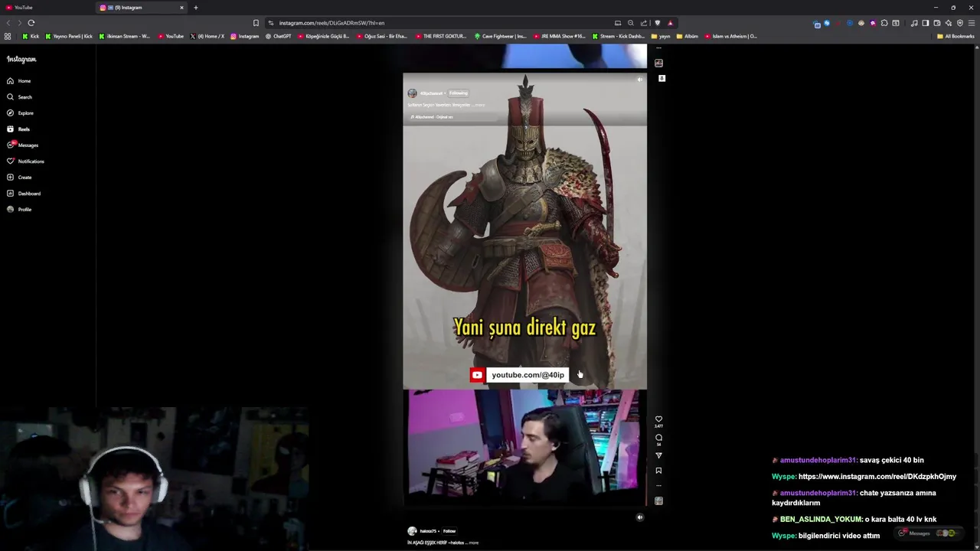This screenshot has width=980, height=551.
Task: Open the Instagram bookmark
Action: pyautogui.click(x=245, y=36)
